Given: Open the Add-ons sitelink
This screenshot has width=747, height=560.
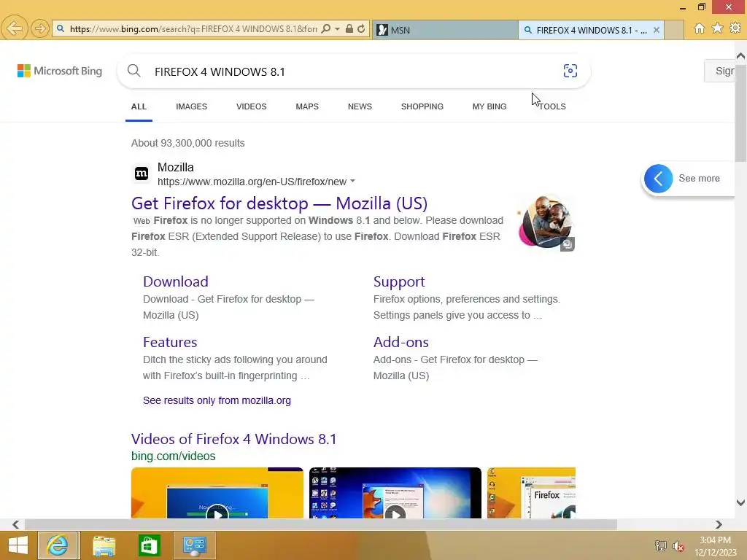Looking at the screenshot, I should pyautogui.click(x=401, y=342).
